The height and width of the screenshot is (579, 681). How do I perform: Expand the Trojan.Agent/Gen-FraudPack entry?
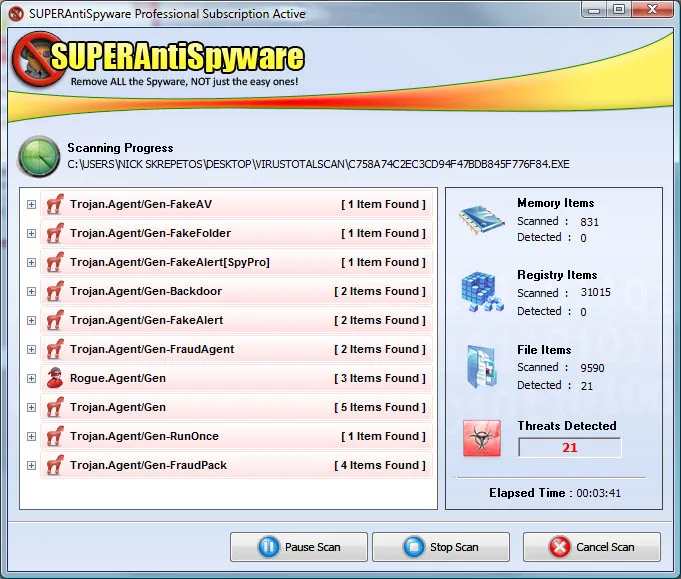(31, 466)
